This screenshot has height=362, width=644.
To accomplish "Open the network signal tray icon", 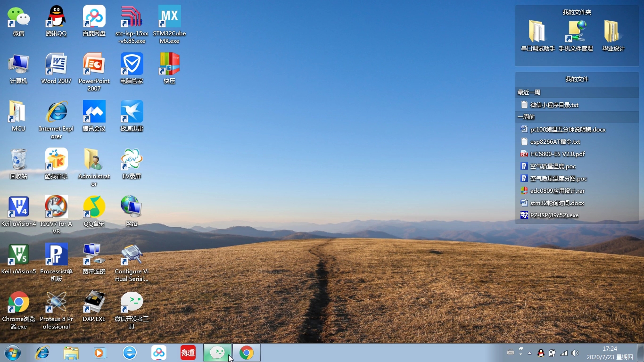I will click(564, 353).
